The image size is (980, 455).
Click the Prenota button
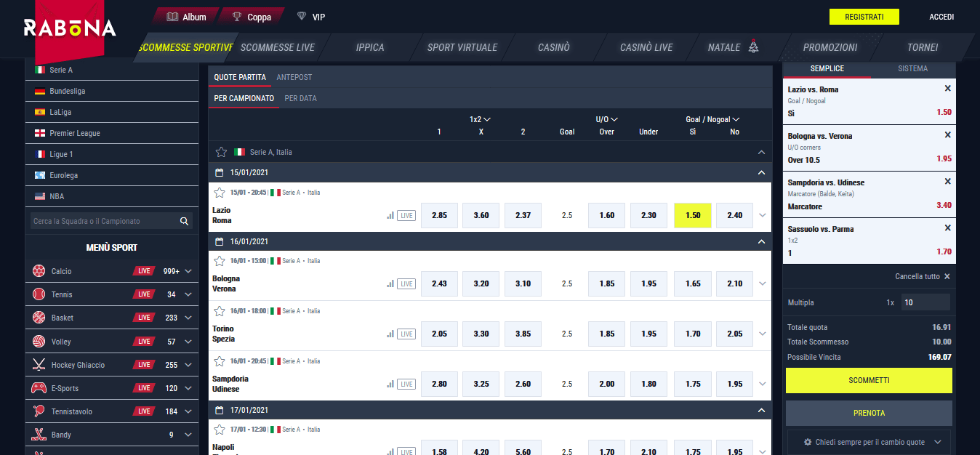[x=869, y=413]
